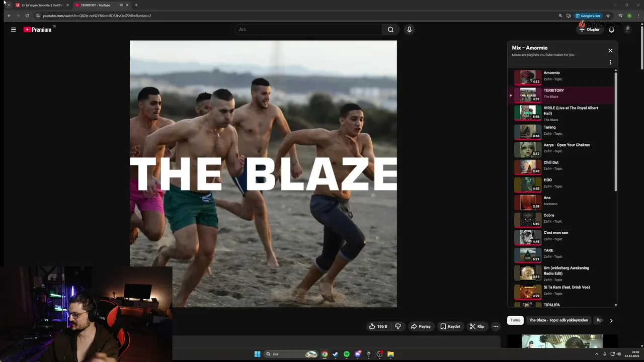Open Discord from the taskbar
Screen dimensions: 644x362
pos(358,354)
